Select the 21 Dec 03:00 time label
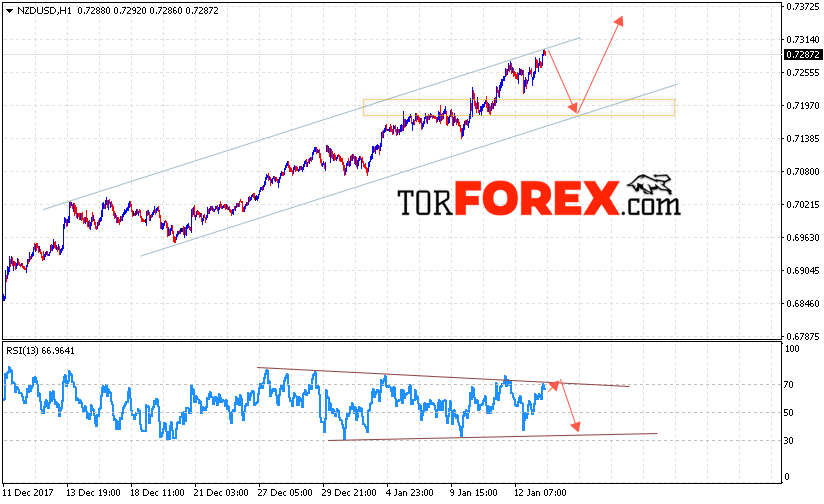This screenshot has width=824, height=504. pyautogui.click(x=221, y=493)
